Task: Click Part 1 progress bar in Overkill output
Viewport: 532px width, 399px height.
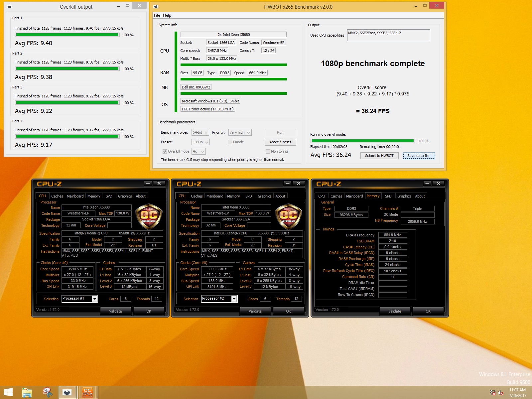Action: 67,35
